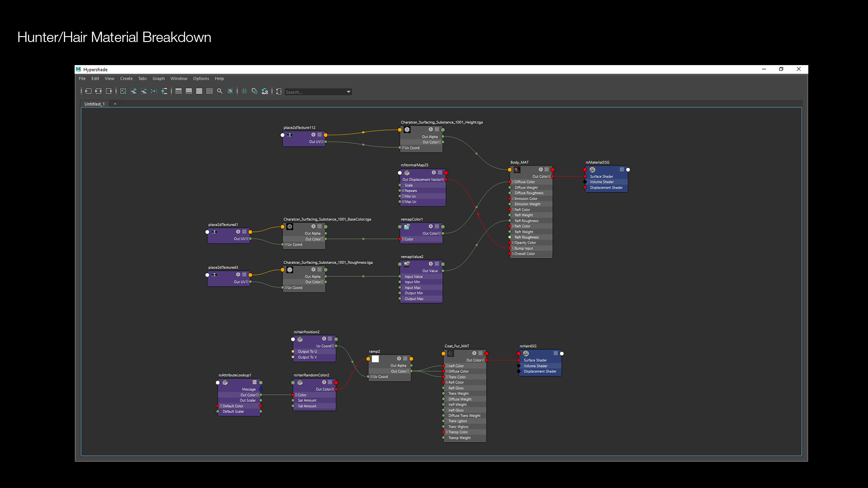
Task: Click the remapValue2 node icon
Action: pos(407,264)
